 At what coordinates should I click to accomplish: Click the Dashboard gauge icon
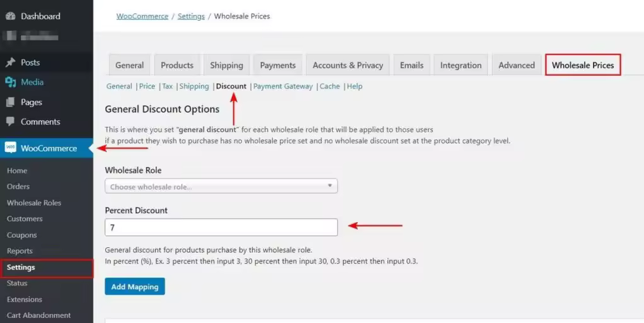[10, 16]
